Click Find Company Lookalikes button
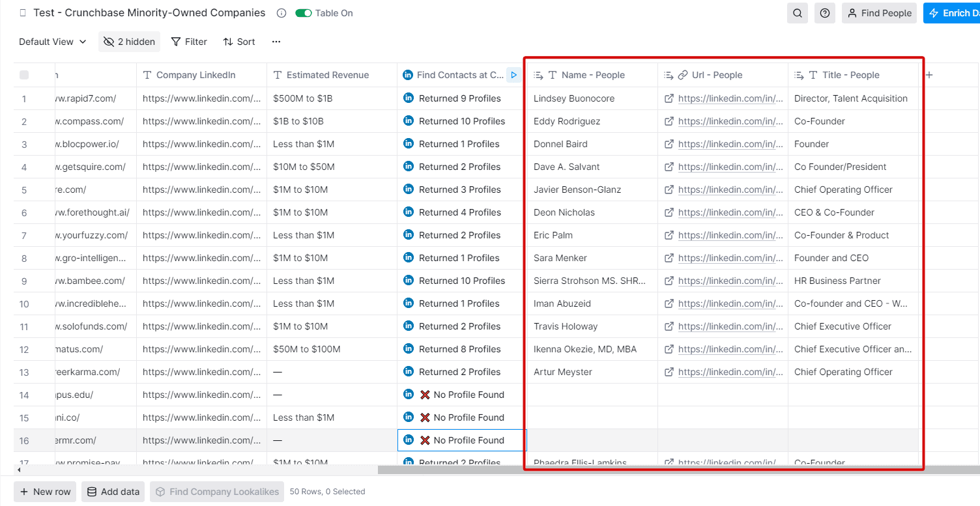 (x=217, y=492)
